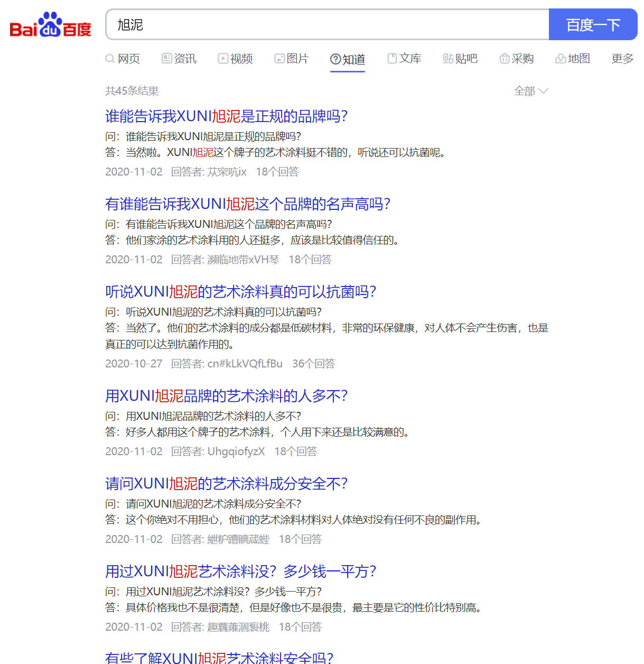Click the 贴 icon beside 贴吧
The image size is (644, 664).
(x=448, y=59)
